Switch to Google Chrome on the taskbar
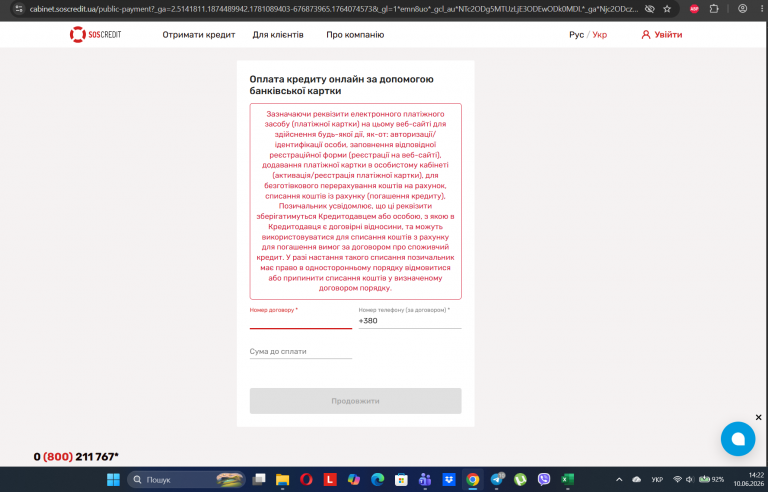This screenshot has height=492, width=768. pyautogui.click(x=473, y=479)
